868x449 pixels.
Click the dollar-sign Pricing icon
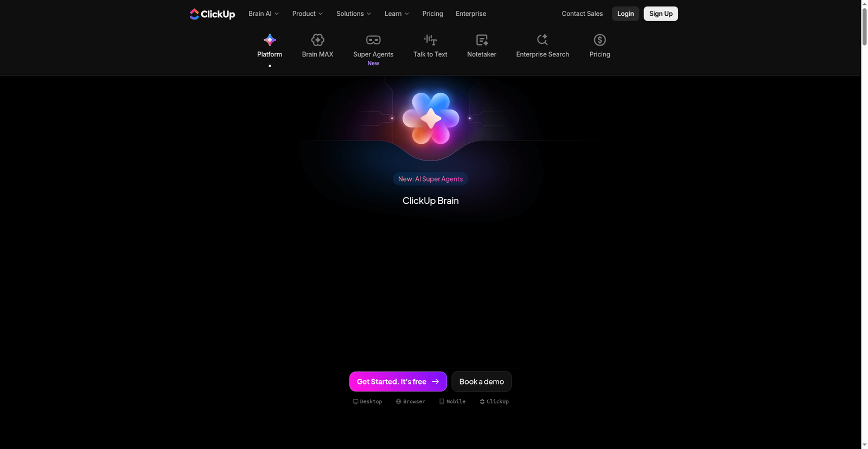(599, 40)
